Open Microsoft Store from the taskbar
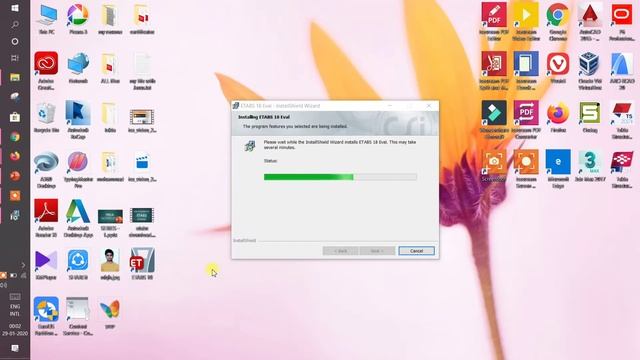The width and height of the screenshot is (640, 360). (x=15, y=117)
